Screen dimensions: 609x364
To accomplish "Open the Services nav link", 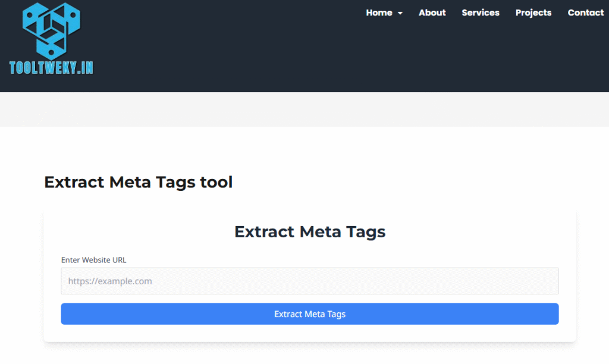I will click(481, 12).
